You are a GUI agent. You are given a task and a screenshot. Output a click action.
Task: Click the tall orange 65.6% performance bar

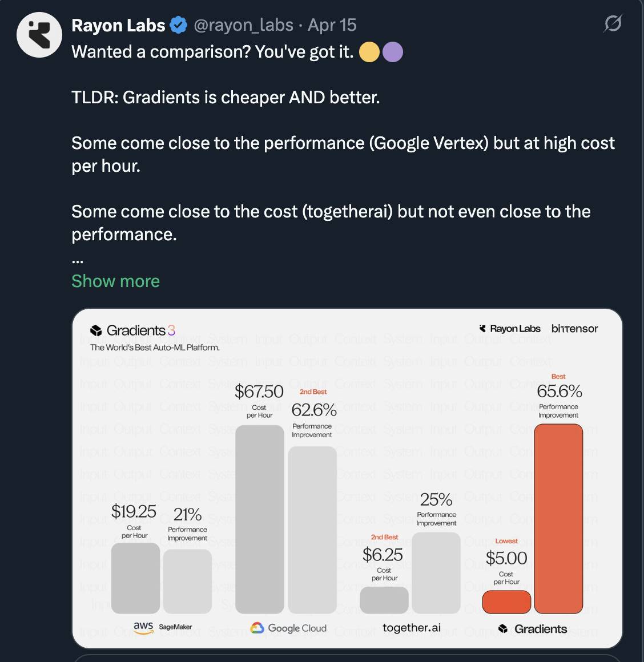pos(558,519)
